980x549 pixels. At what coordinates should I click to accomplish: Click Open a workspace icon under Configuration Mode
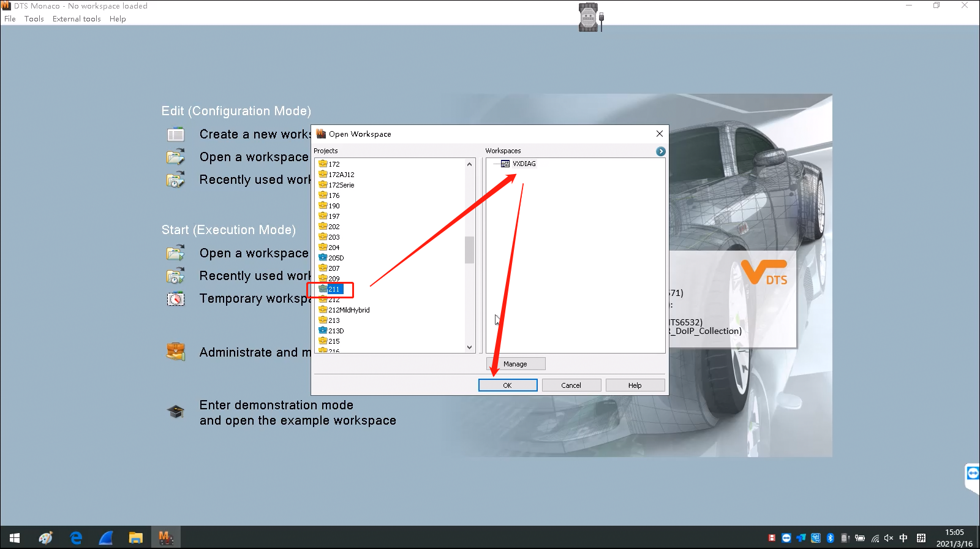176,157
